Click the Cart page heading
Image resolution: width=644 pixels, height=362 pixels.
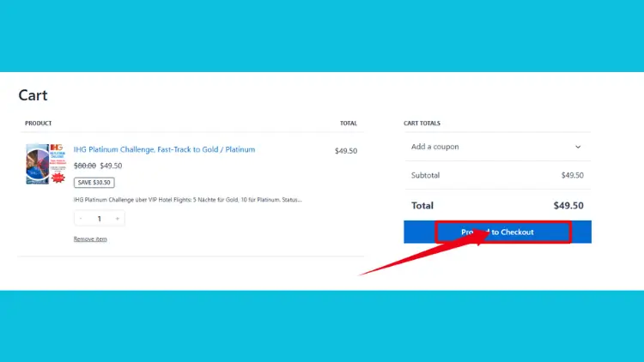click(33, 95)
